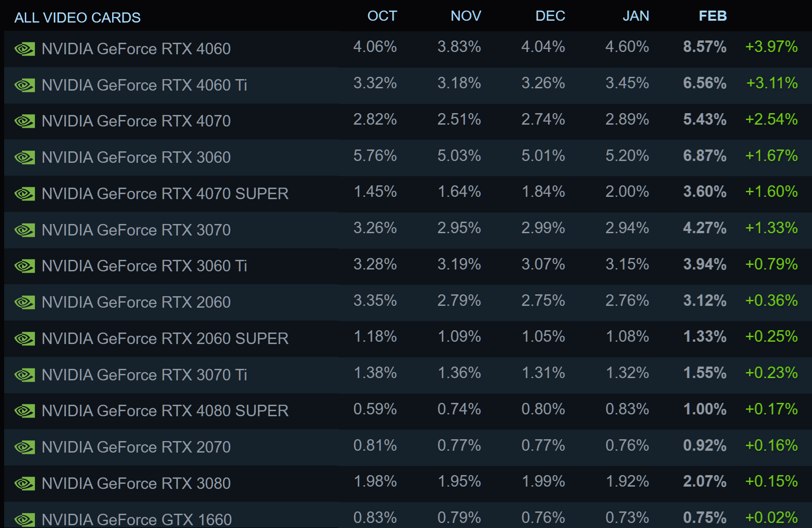Click the RTX 2070 row name
This screenshot has height=528, width=812.
point(136,447)
